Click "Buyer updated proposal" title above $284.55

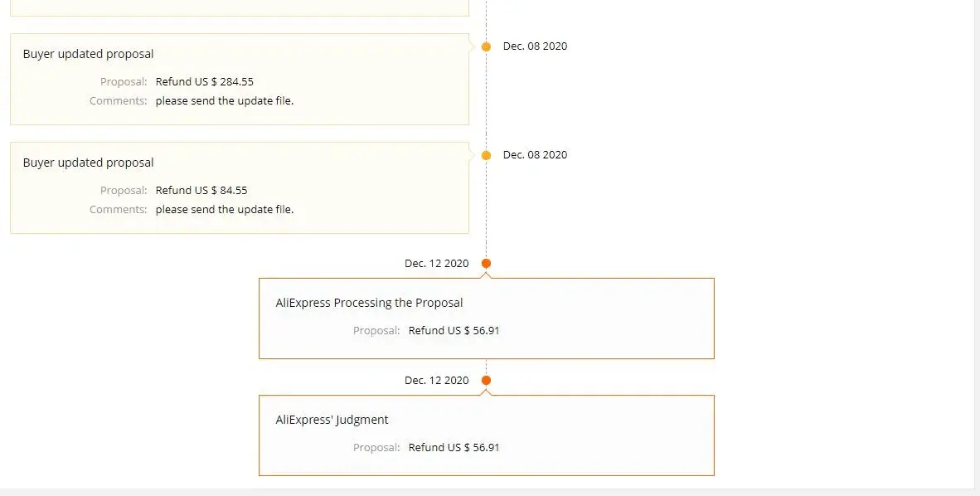pyautogui.click(x=88, y=54)
